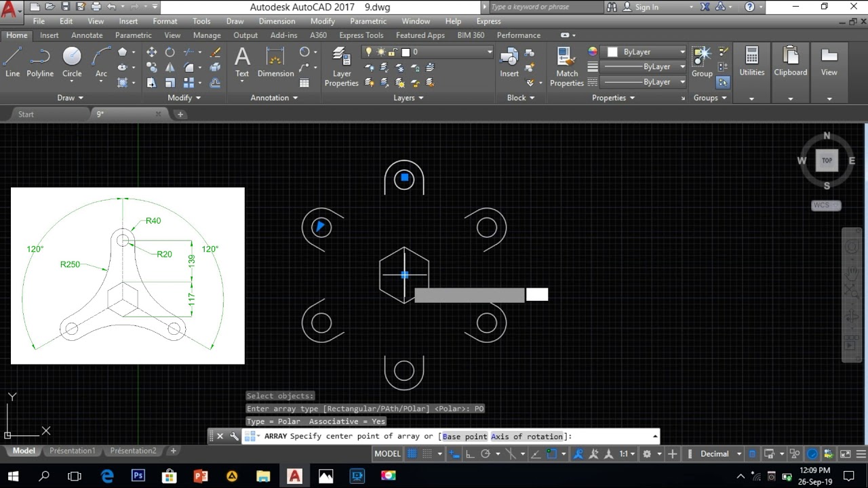Click the Move tool in Modify panel
The height and width of the screenshot is (488, 868).
tap(151, 52)
